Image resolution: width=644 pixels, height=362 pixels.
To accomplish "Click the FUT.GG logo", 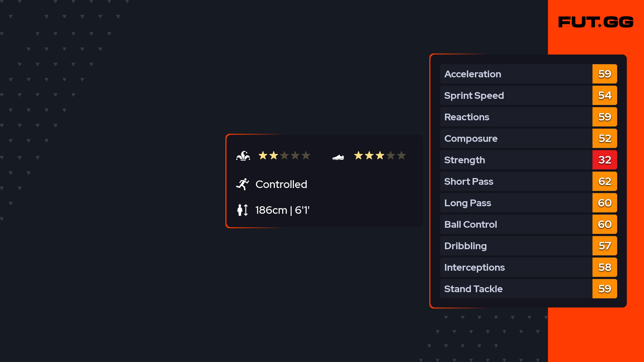I will (596, 22).
